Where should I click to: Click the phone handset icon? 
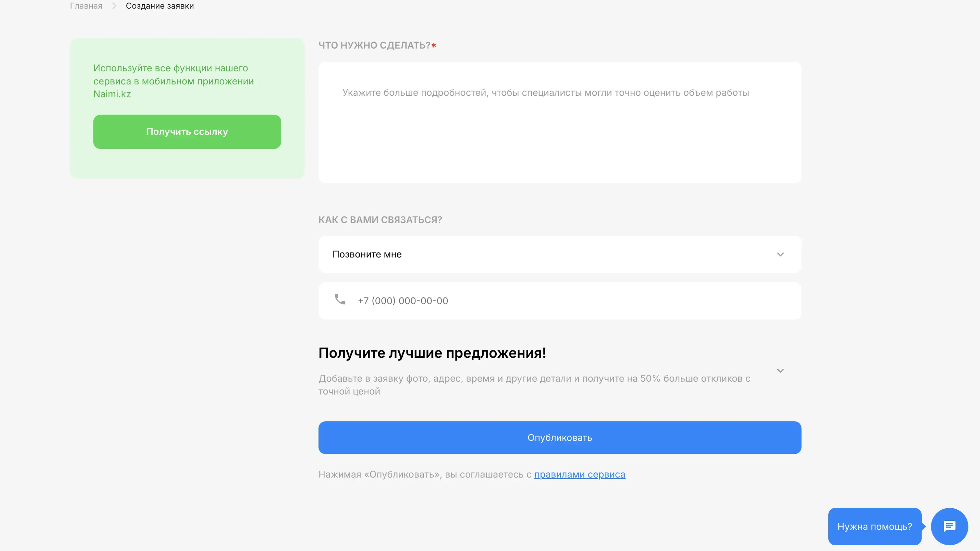click(x=340, y=300)
